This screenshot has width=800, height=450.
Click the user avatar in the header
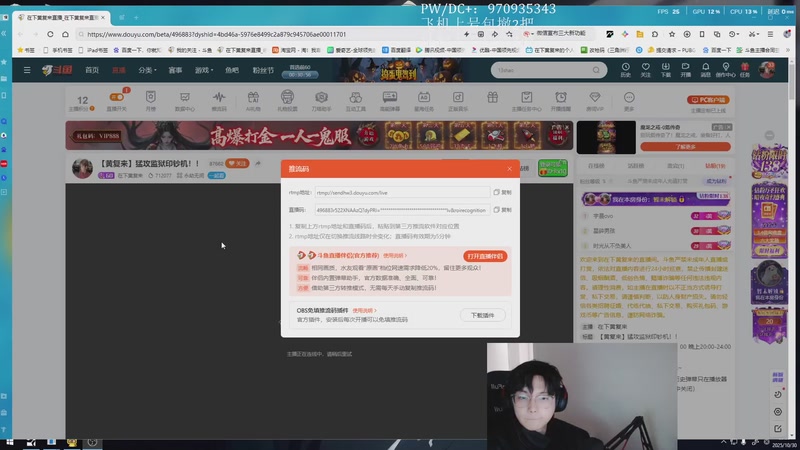[767, 70]
